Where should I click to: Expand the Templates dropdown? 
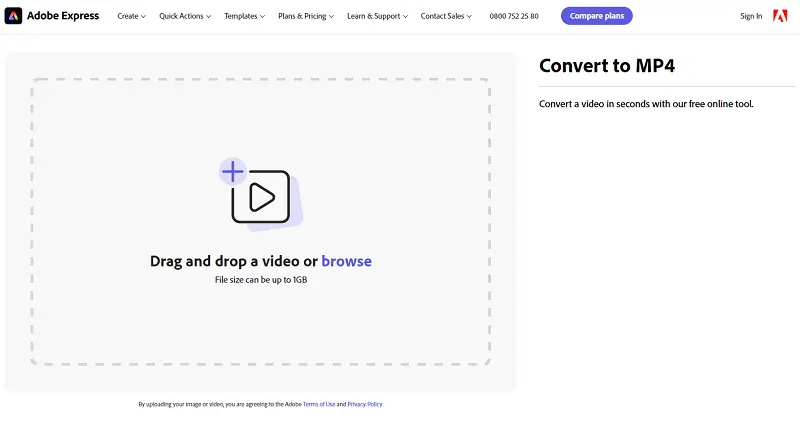tap(244, 16)
